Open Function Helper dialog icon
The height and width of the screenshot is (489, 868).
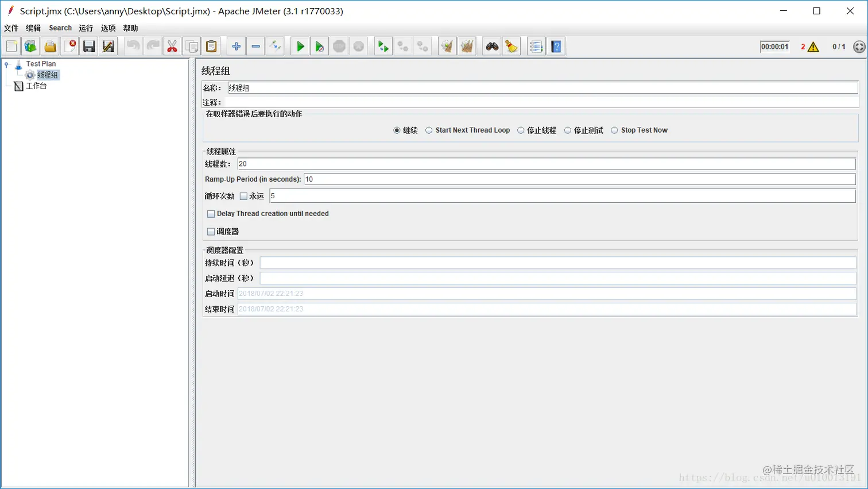(537, 47)
